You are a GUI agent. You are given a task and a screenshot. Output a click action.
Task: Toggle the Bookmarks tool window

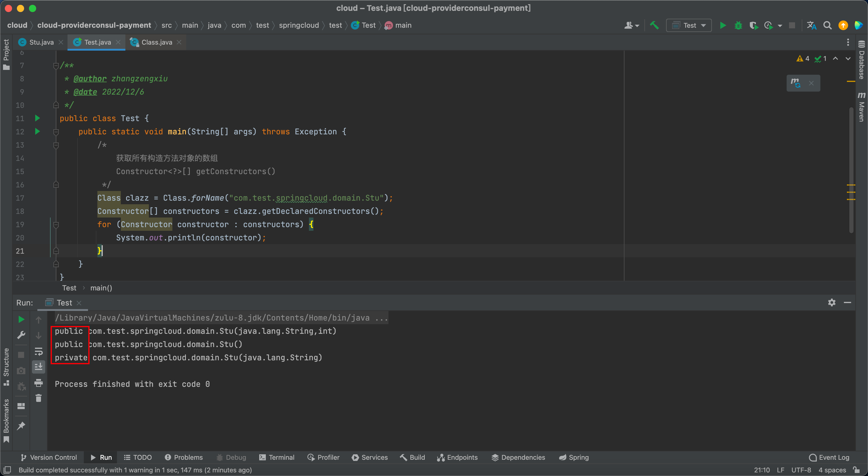click(x=6, y=420)
